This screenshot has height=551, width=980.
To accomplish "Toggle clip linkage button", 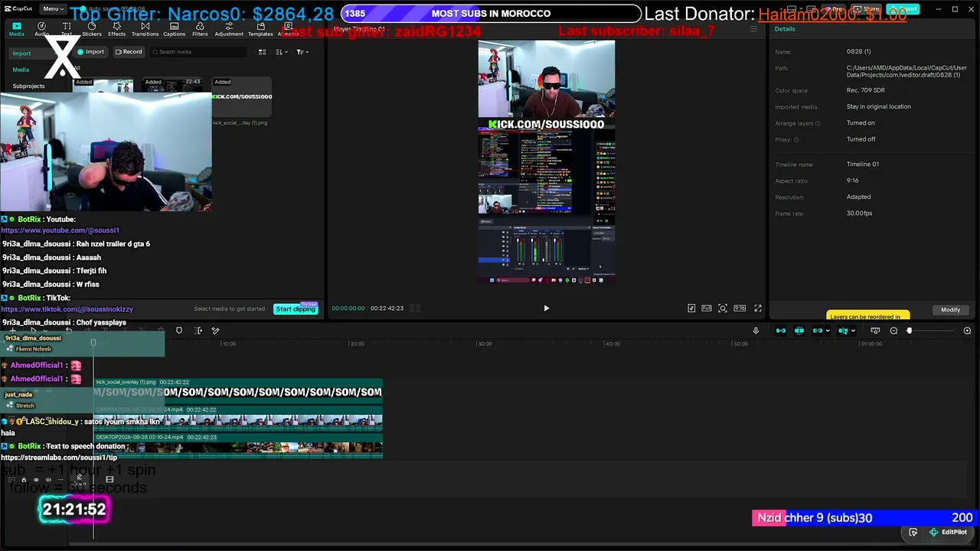I will [818, 331].
